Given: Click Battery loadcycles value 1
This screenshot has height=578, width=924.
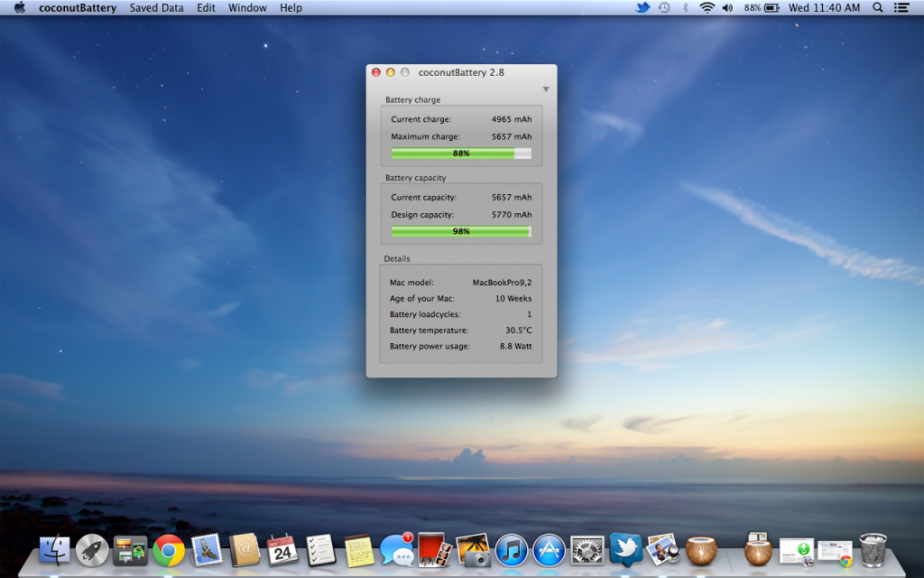Looking at the screenshot, I should tap(529, 314).
